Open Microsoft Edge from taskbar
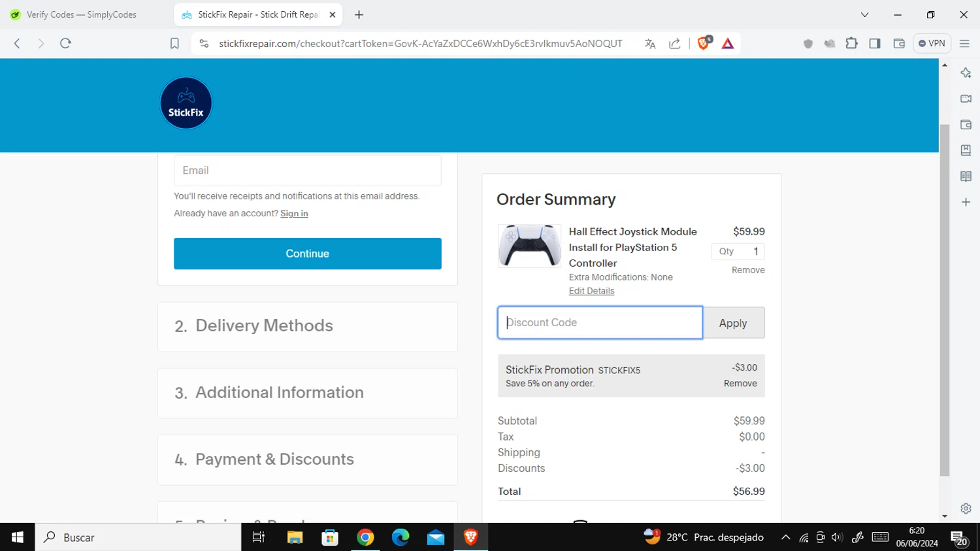Viewport: 980px width, 551px height. 400,537
